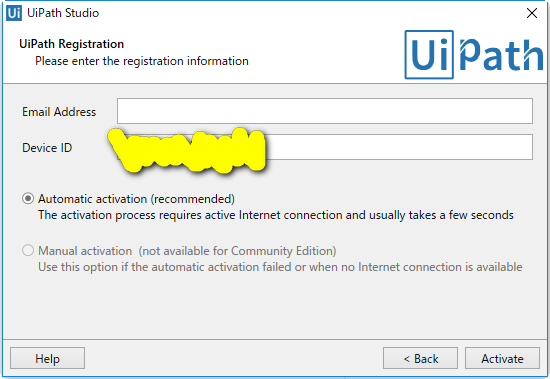
Task: Click the Activate button
Action: [502, 358]
